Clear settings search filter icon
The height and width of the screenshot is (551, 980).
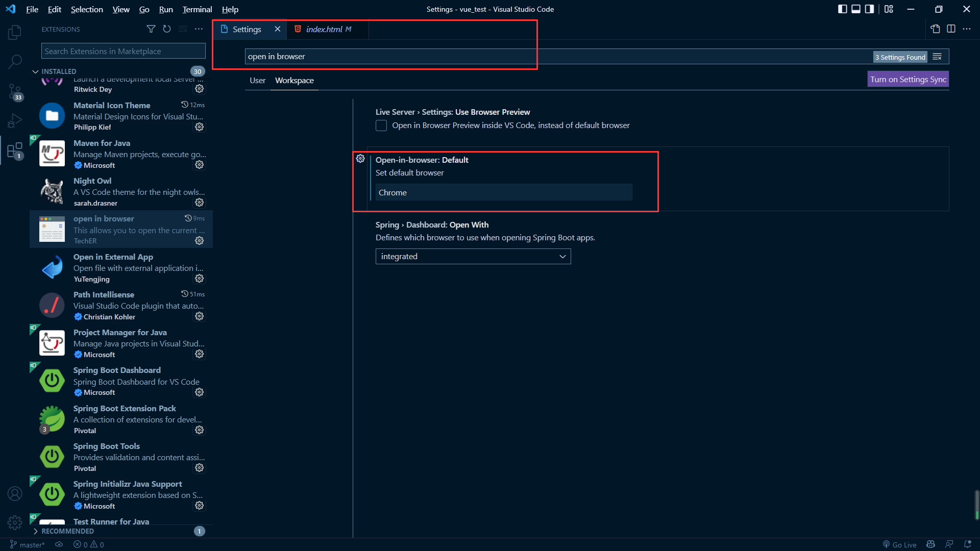937,57
